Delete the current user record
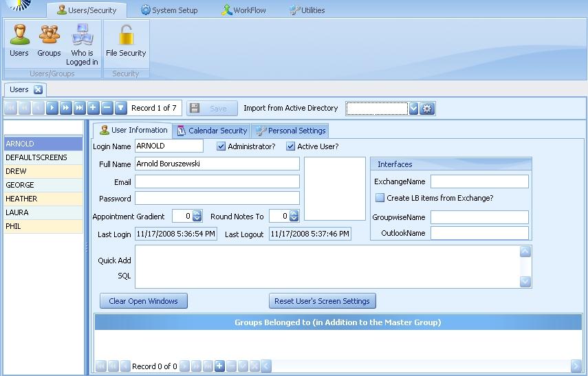The height and width of the screenshot is (376, 588). pos(107,108)
